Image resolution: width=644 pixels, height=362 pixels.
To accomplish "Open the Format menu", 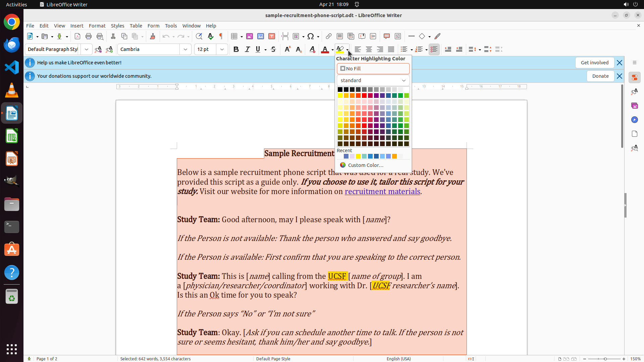I will [97, 25].
